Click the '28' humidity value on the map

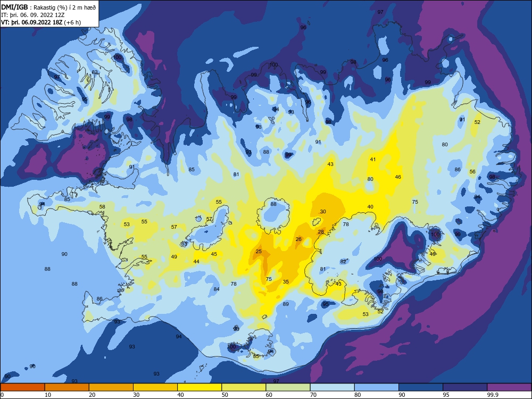321,232
